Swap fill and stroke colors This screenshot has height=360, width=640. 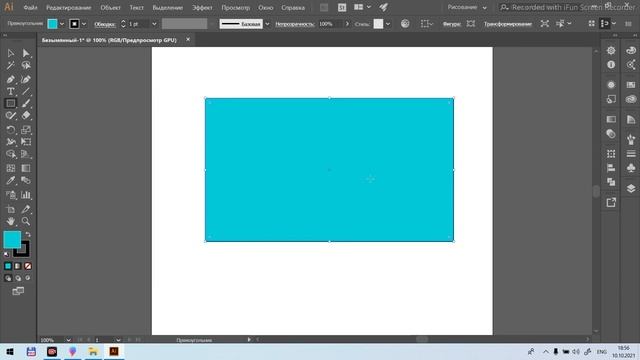click(28, 235)
